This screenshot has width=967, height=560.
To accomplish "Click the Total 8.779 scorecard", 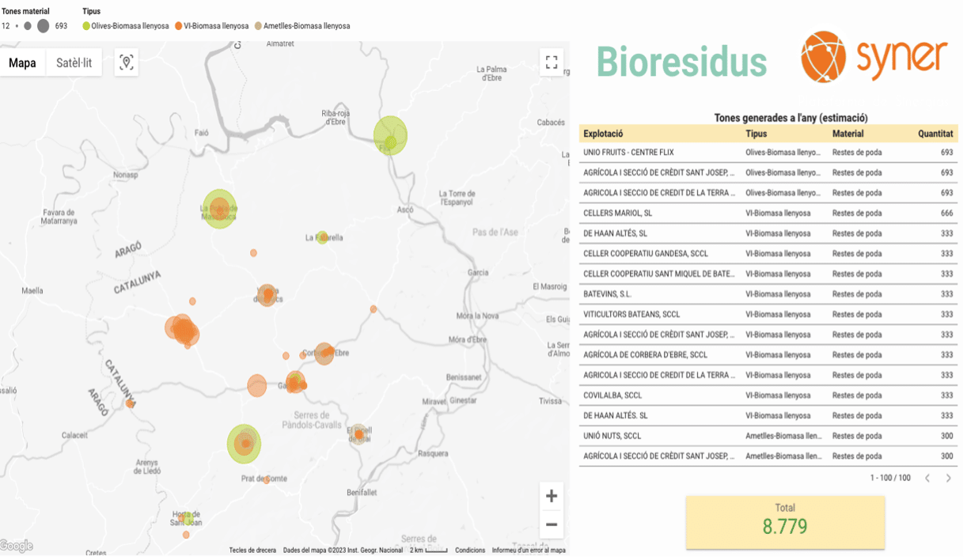I will tap(785, 522).
